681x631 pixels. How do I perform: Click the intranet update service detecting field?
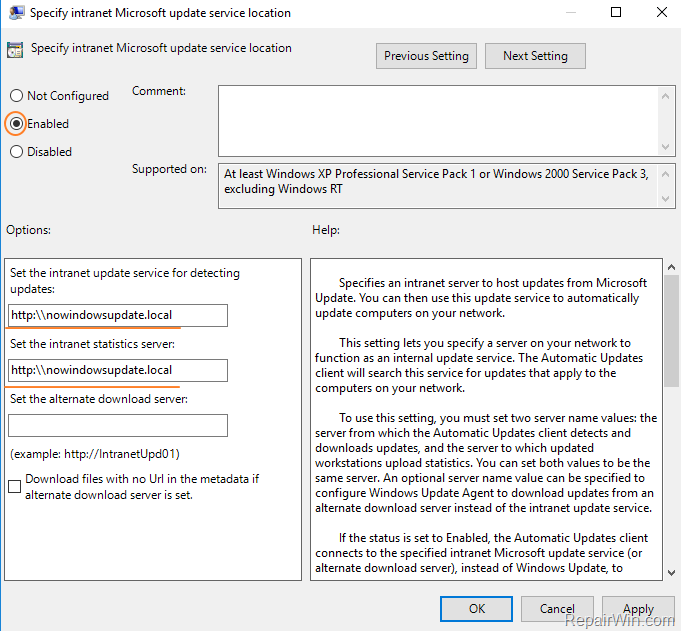coord(118,315)
